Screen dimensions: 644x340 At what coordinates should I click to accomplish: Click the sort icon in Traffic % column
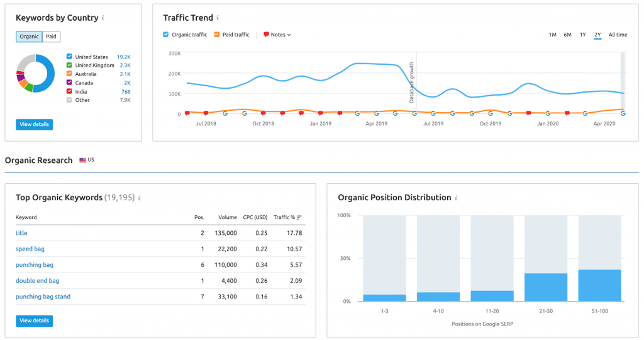point(299,217)
